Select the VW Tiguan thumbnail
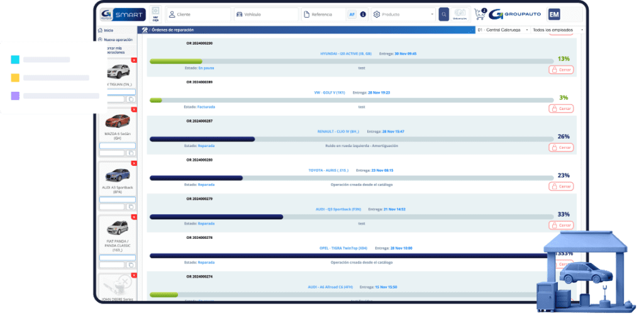The height and width of the screenshot is (330, 644). [119, 72]
